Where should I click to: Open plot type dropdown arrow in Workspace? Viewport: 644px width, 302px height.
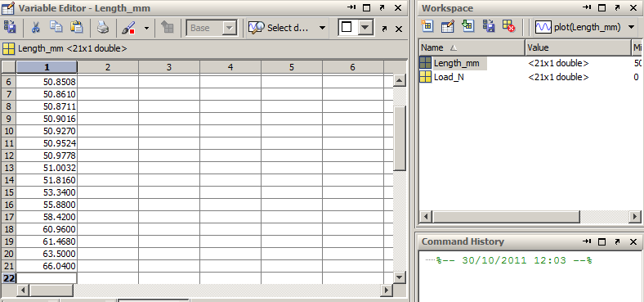[x=631, y=28]
